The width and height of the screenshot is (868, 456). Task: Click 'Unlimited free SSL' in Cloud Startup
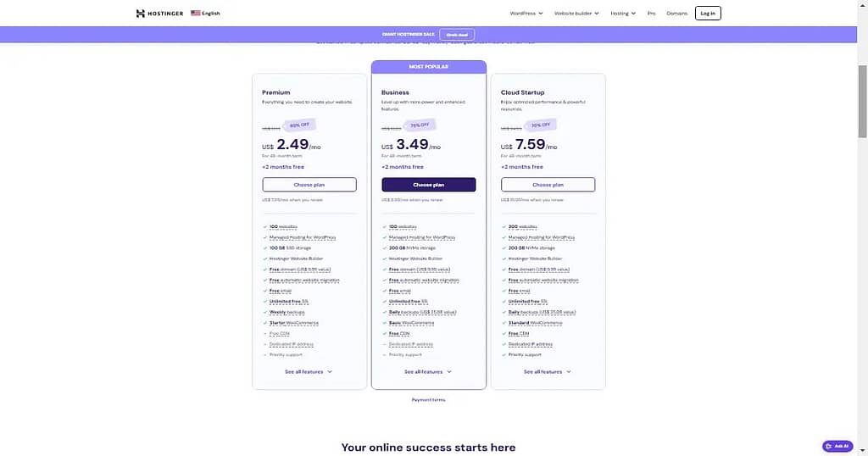pyautogui.click(x=527, y=302)
